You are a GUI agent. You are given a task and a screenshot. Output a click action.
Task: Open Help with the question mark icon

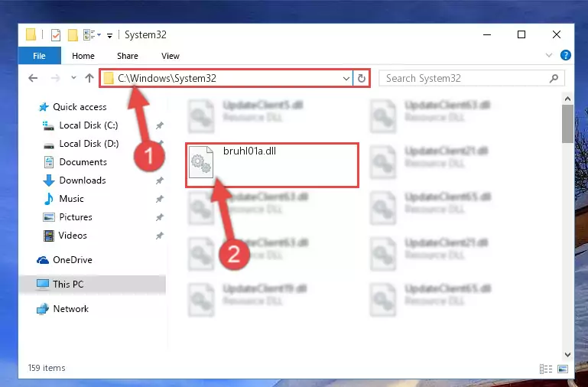566,56
